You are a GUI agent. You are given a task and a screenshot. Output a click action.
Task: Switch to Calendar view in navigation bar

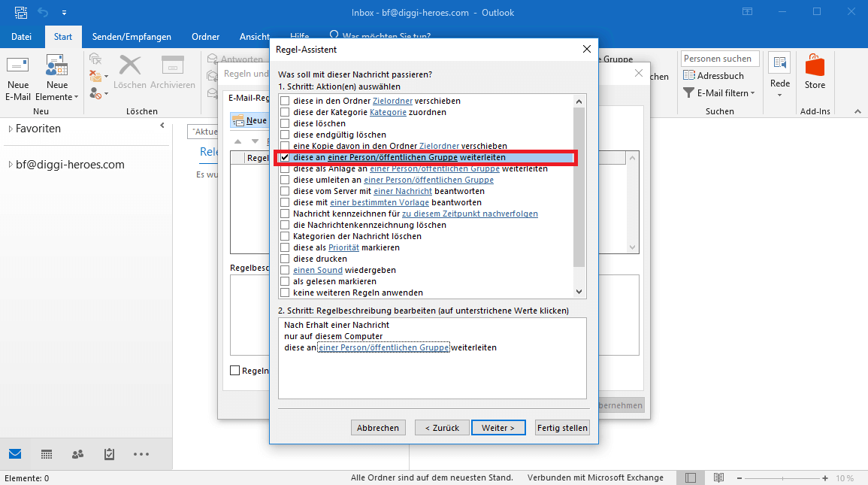(x=47, y=454)
